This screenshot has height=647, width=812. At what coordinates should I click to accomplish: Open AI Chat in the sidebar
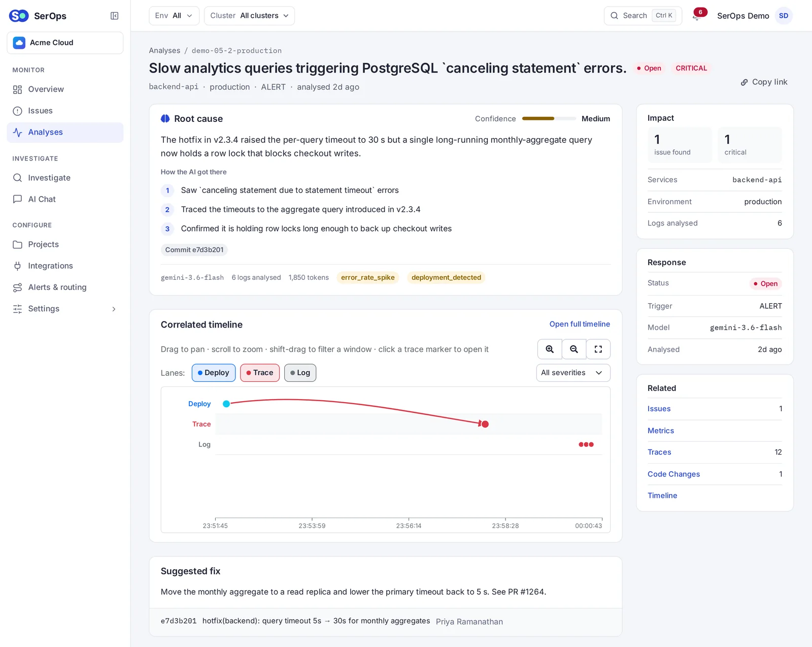point(65,199)
